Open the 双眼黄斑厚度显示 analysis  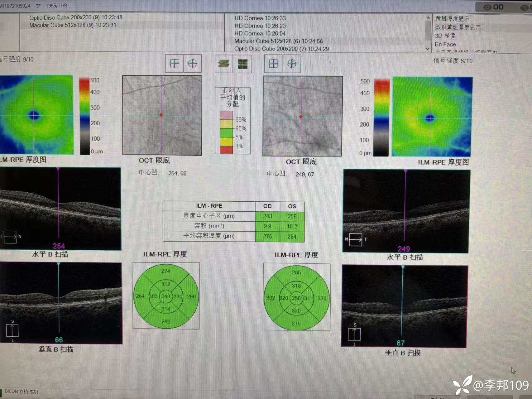[458, 27]
